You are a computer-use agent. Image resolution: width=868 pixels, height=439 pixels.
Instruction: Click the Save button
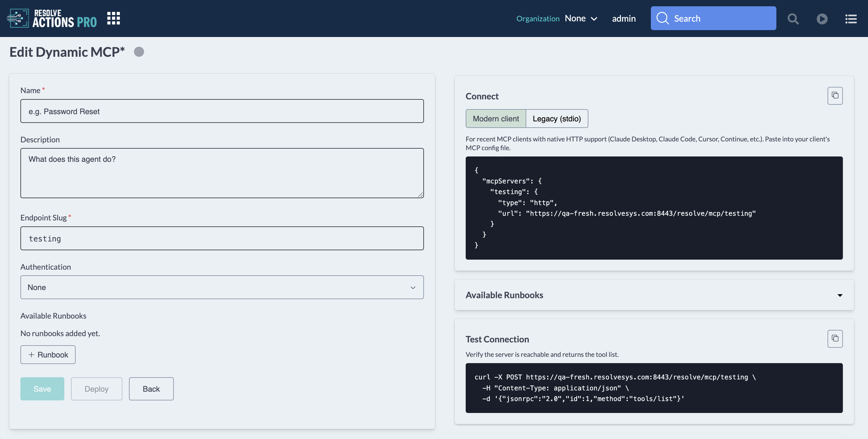42,389
